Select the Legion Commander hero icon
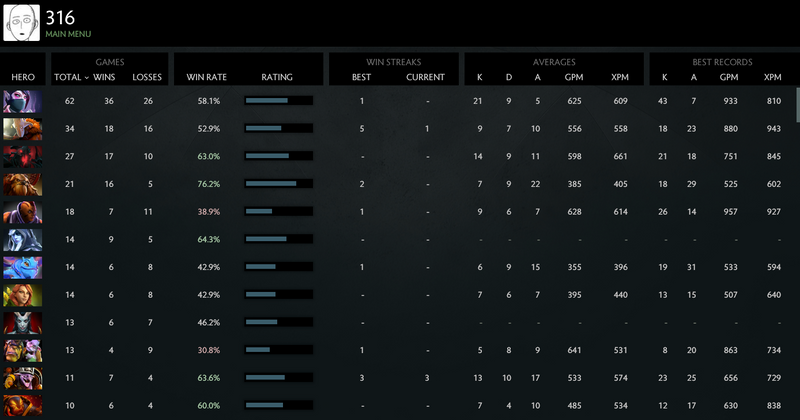Image resolution: width=800 pixels, height=420 pixels. pyautogui.click(x=22, y=129)
